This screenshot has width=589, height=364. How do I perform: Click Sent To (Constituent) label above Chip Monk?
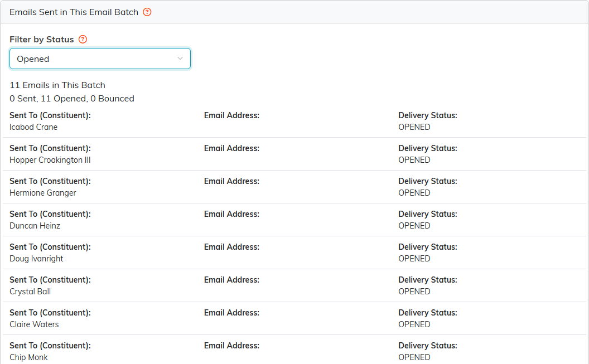tap(50, 346)
